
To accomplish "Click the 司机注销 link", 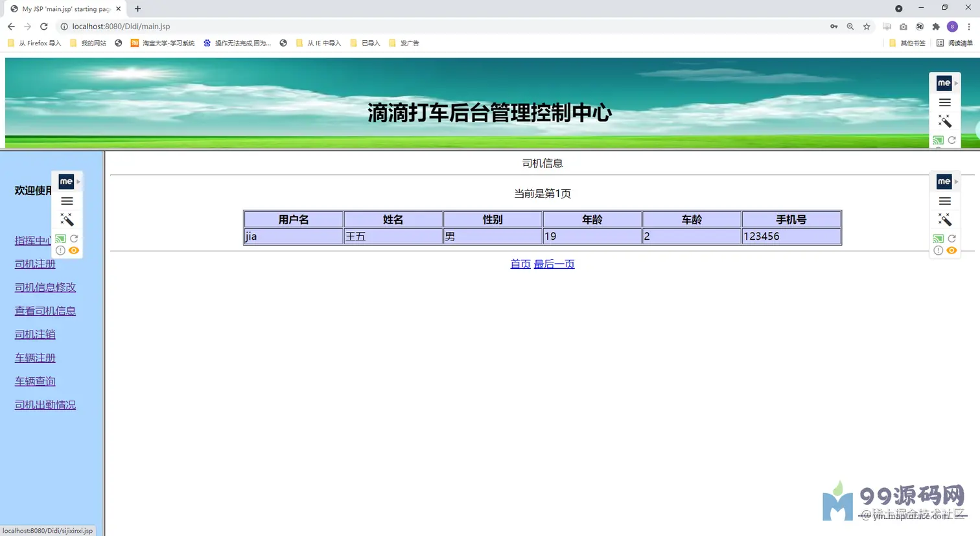I will point(35,334).
